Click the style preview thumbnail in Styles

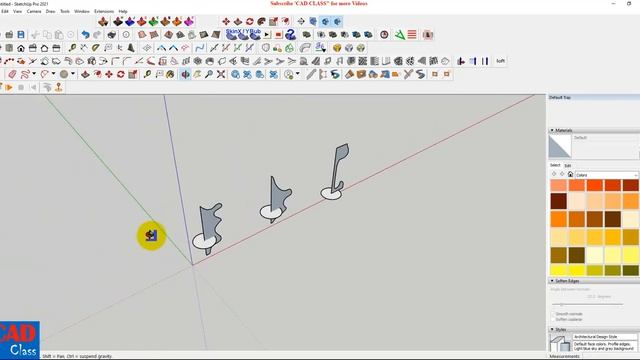click(x=560, y=343)
